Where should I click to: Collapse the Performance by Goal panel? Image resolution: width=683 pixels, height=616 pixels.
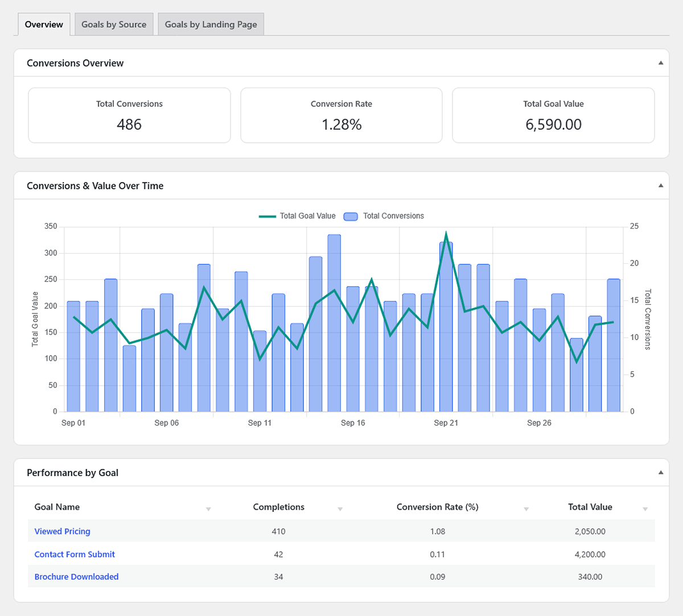click(x=661, y=473)
